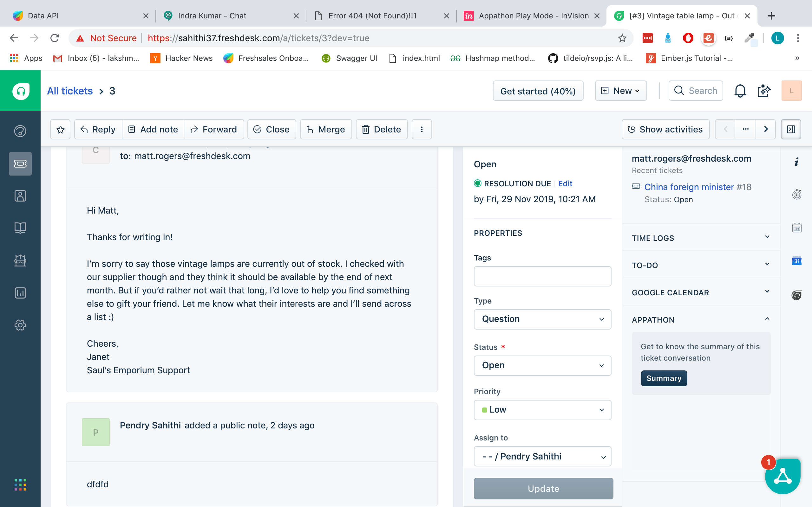Switch to the Indra Kumar - Chat tab
The width and height of the screenshot is (812, 507).
212,16
